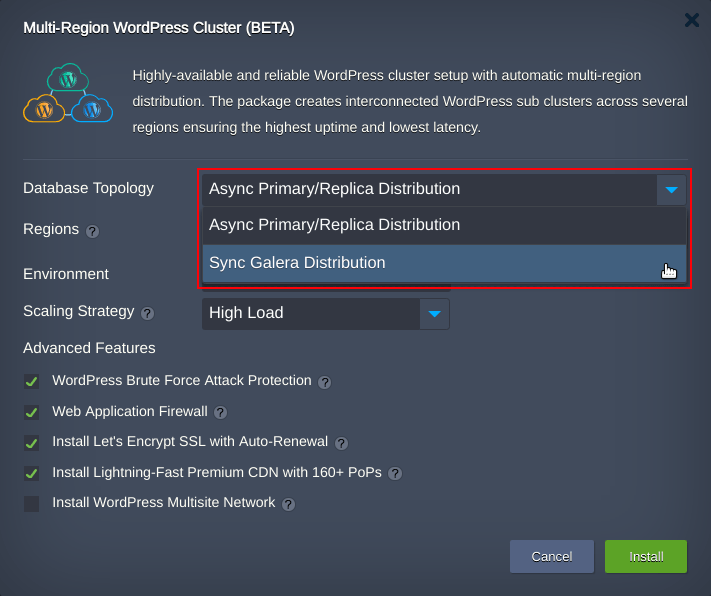Click the green Install button
The height and width of the screenshot is (596, 711).
[x=646, y=557]
